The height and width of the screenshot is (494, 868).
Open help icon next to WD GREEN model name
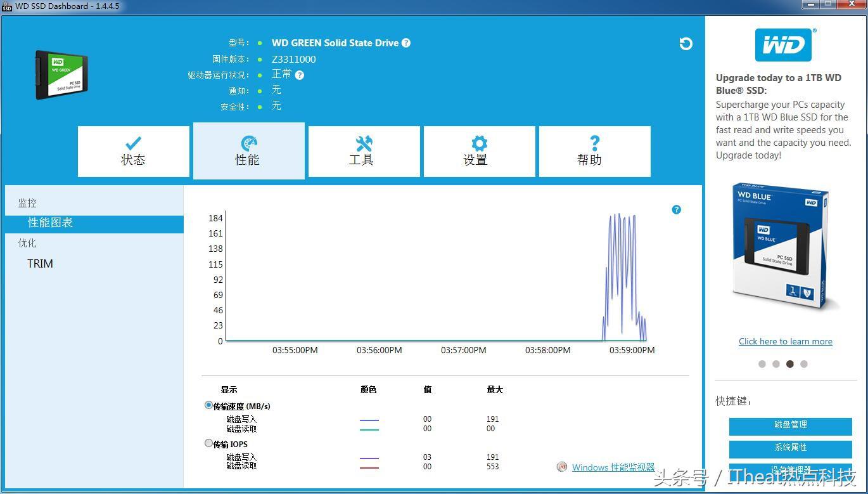pos(406,42)
